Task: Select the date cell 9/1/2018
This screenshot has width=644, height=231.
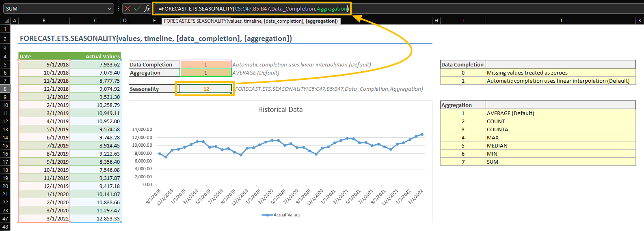Action: 44,64
